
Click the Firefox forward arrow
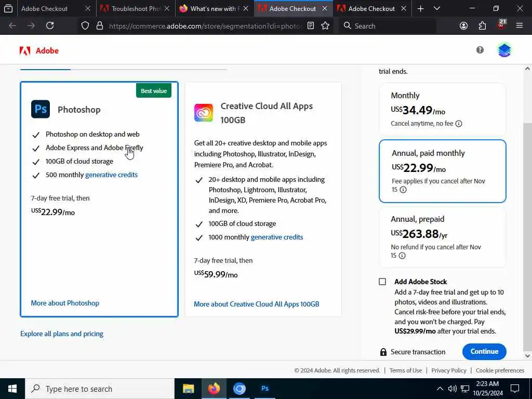point(31,25)
